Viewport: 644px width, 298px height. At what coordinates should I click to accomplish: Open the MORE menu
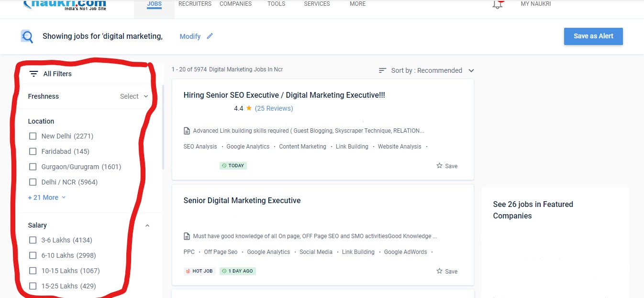point(357,4)
